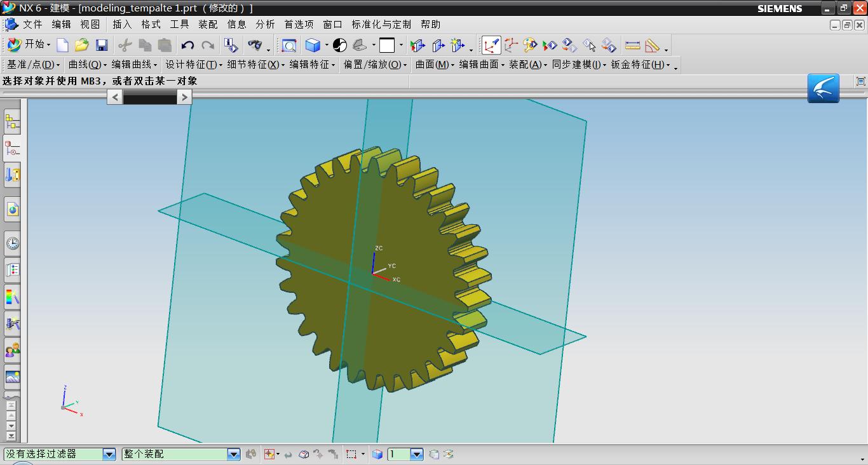Viewport: 868px width, 465px height.
Task: Open the 分析 menu
Action: [265, 24]
